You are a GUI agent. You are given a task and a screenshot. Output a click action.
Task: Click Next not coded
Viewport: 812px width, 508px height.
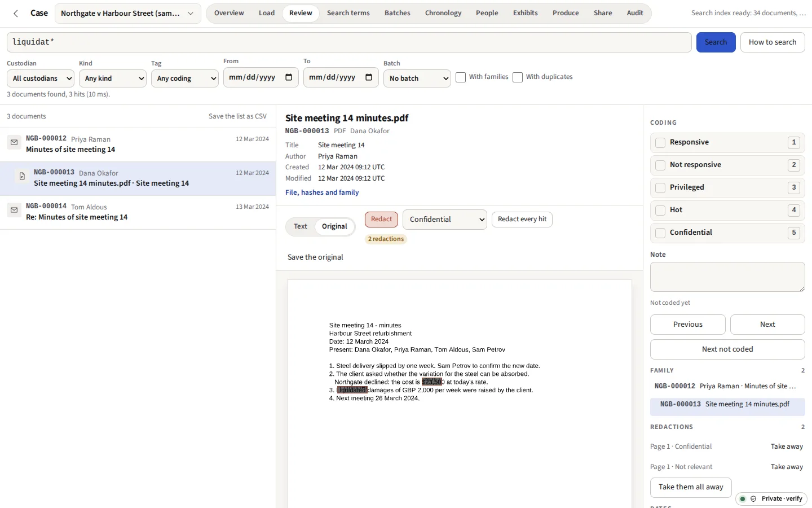click(x=727, y=349)
